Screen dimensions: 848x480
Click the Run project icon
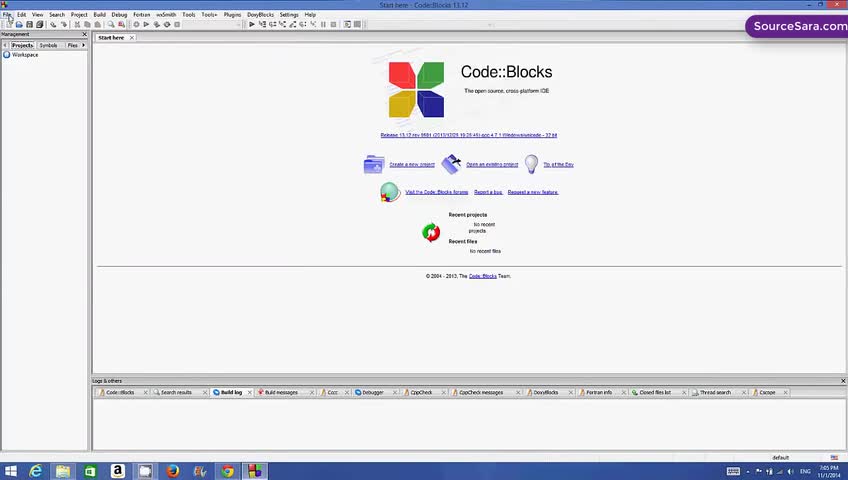[146, 24]
